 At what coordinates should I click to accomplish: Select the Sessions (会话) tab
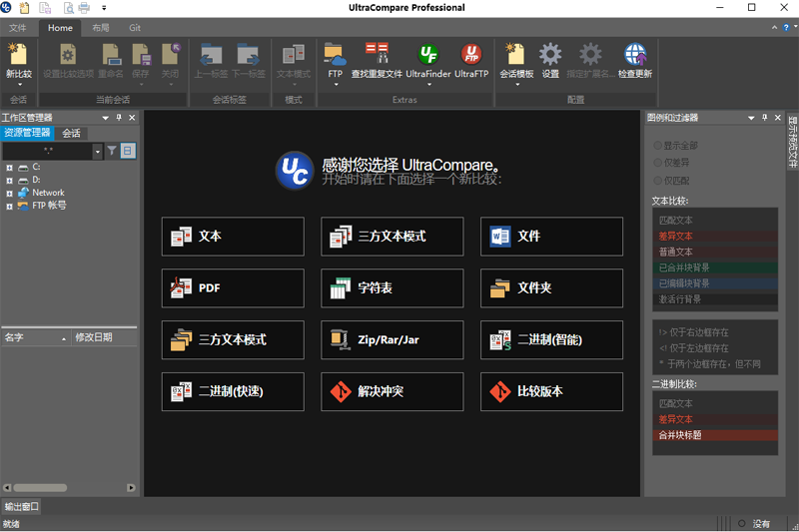71,134
